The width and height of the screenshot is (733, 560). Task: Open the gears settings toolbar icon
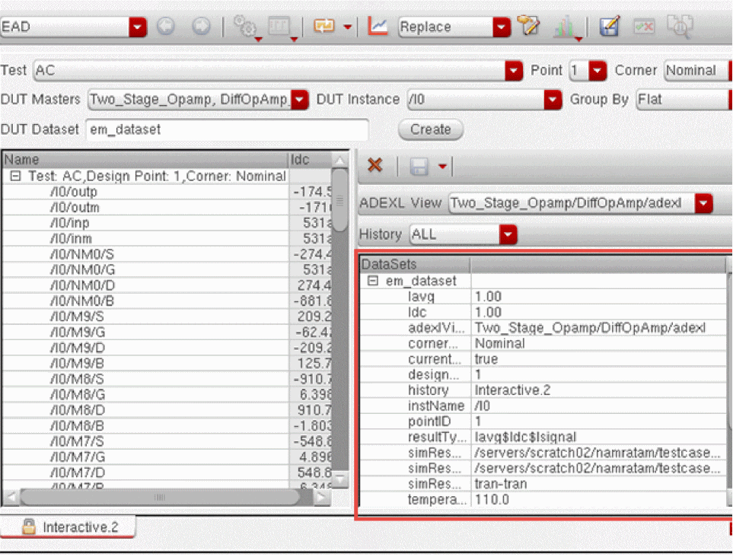(x=245, y=27)
